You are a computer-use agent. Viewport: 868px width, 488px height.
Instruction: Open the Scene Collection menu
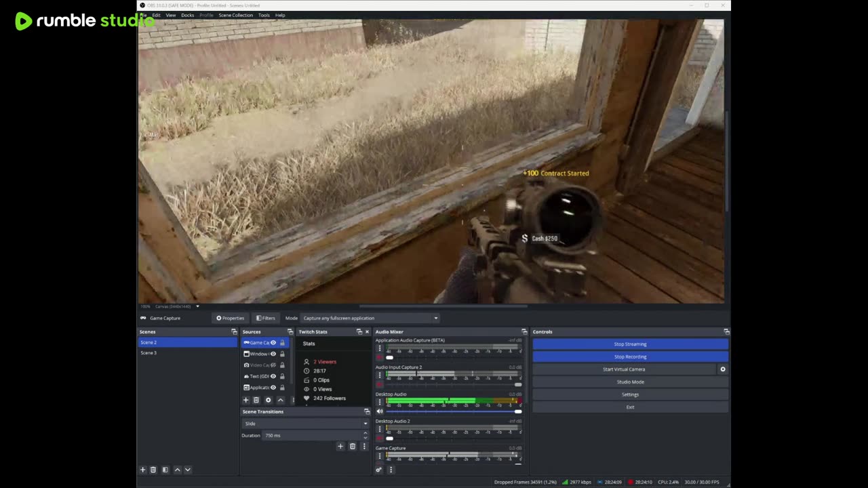click(235, 15)
